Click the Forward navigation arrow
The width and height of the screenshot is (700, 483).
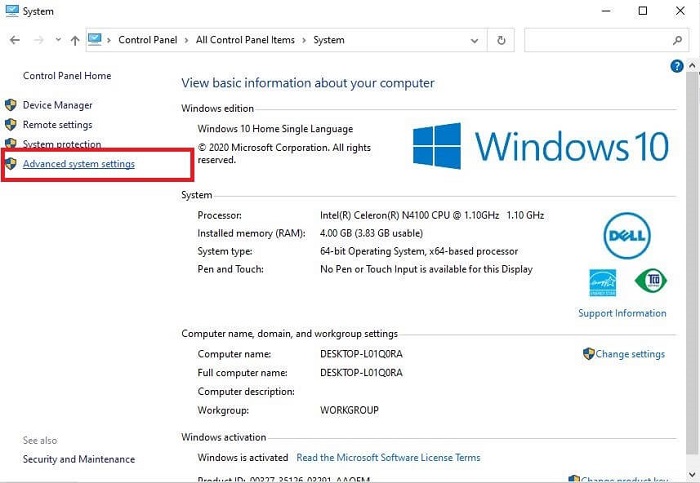click(x=39, y=40)
